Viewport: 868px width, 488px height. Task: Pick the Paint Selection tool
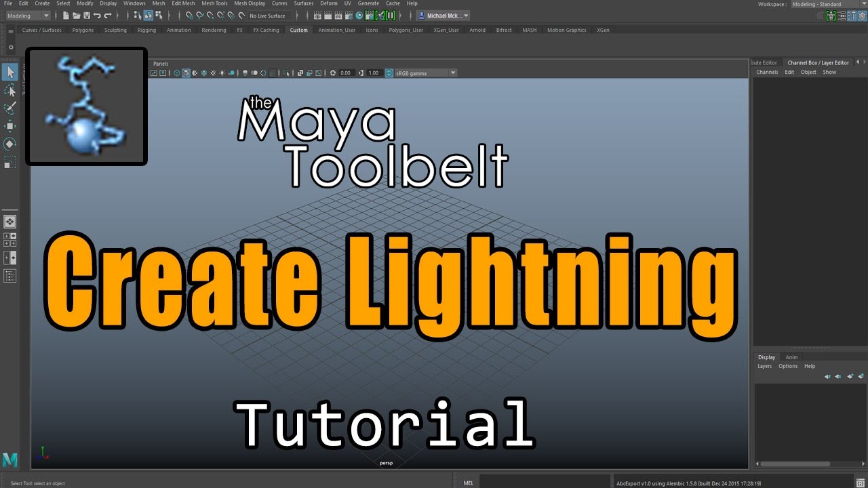(x=10, y=108)
